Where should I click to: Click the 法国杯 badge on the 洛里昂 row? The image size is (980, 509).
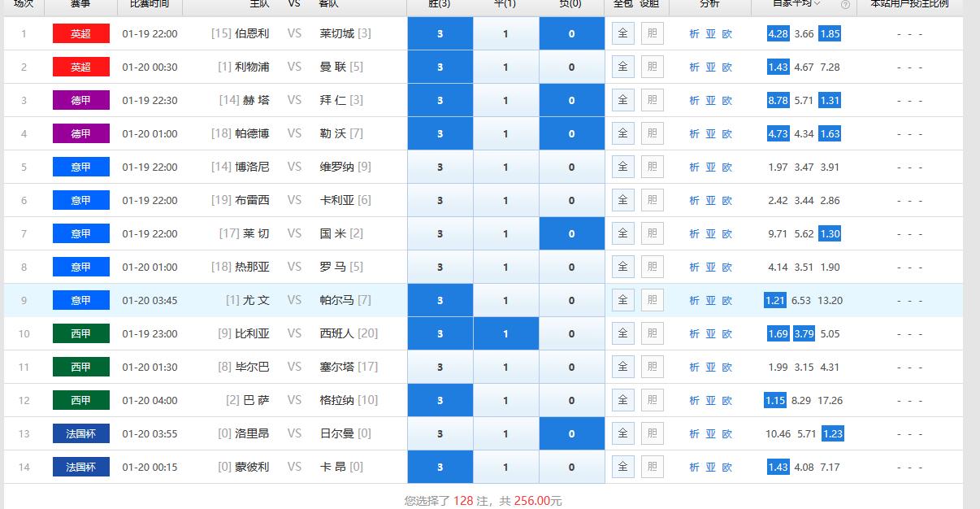click(x=80, y=433)
